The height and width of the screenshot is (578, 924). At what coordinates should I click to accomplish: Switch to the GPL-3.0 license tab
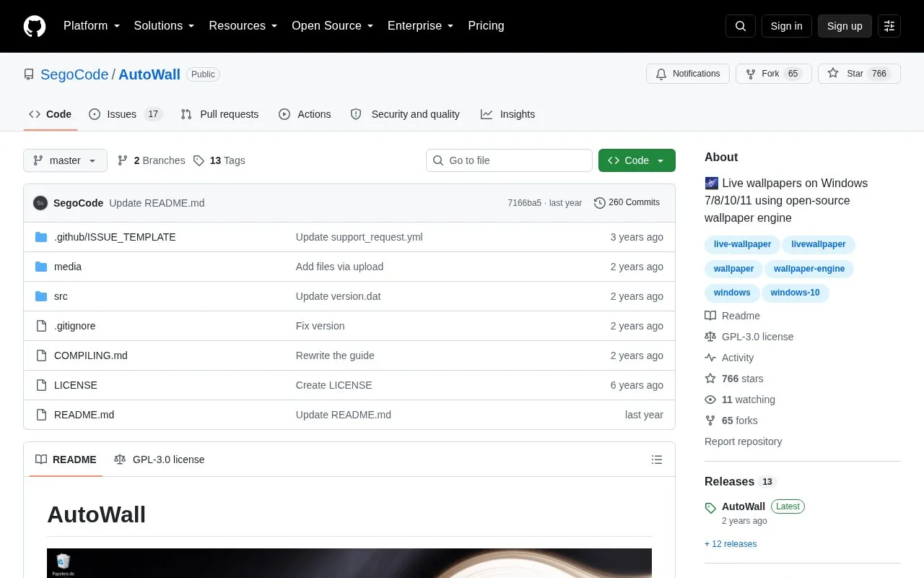[x=160, y=460]
